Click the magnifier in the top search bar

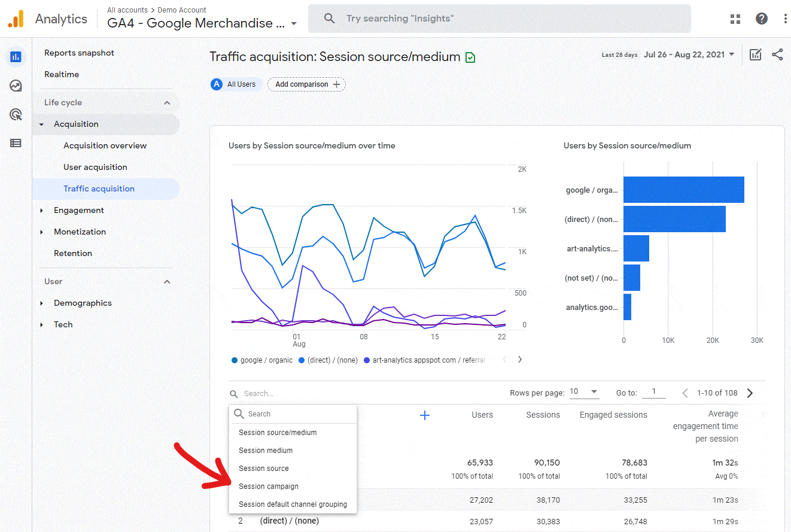[x=329, y=19]
